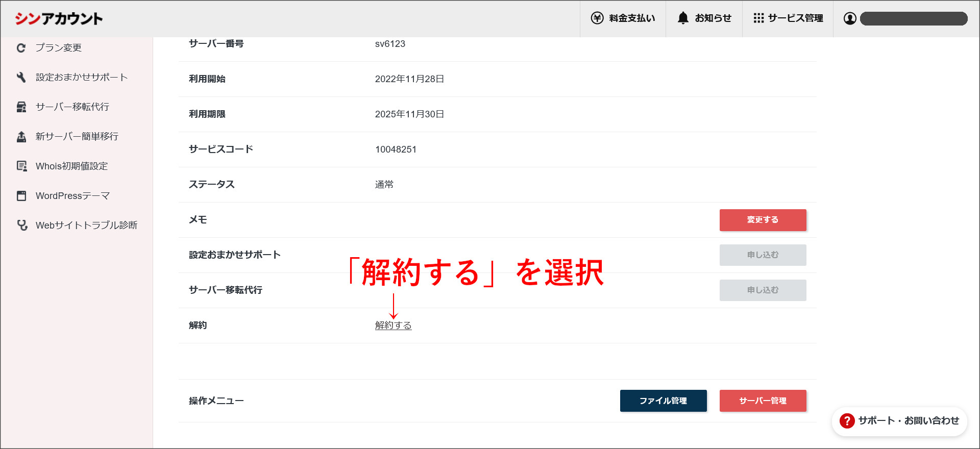Open notifications via the bell icon
The image size is (980, 449).
pyautogui.click(x=683, y=18)
